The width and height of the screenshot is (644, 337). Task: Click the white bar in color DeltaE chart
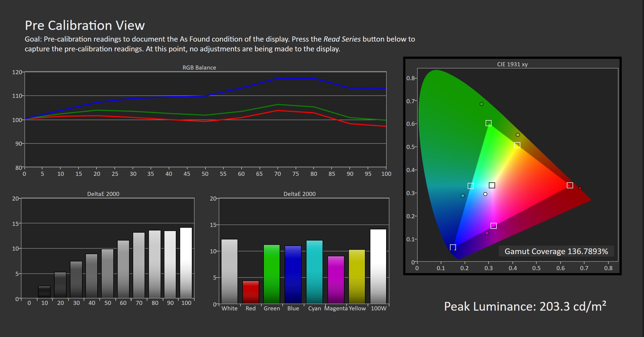(x=229, y=271)
